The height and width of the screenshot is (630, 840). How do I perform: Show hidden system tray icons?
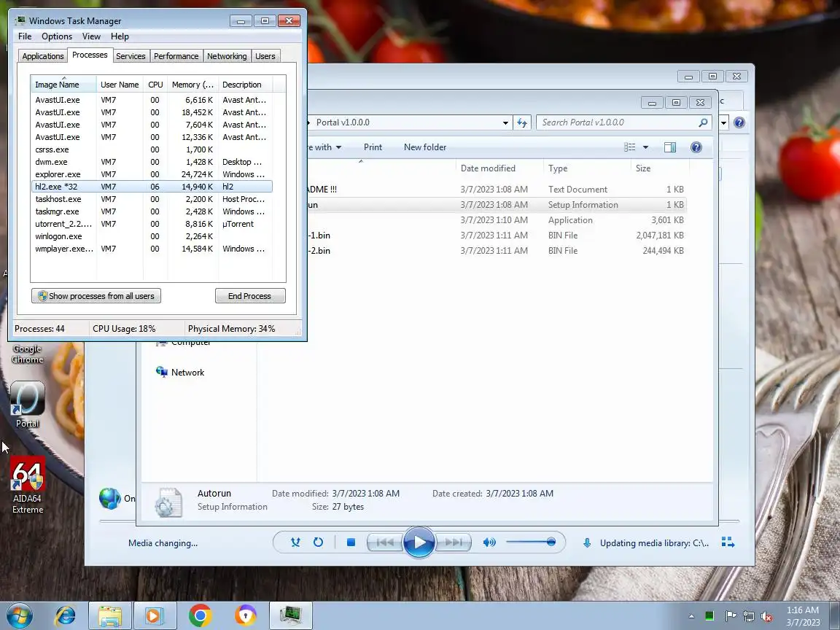pyautogui.click(x=691, y=616)
